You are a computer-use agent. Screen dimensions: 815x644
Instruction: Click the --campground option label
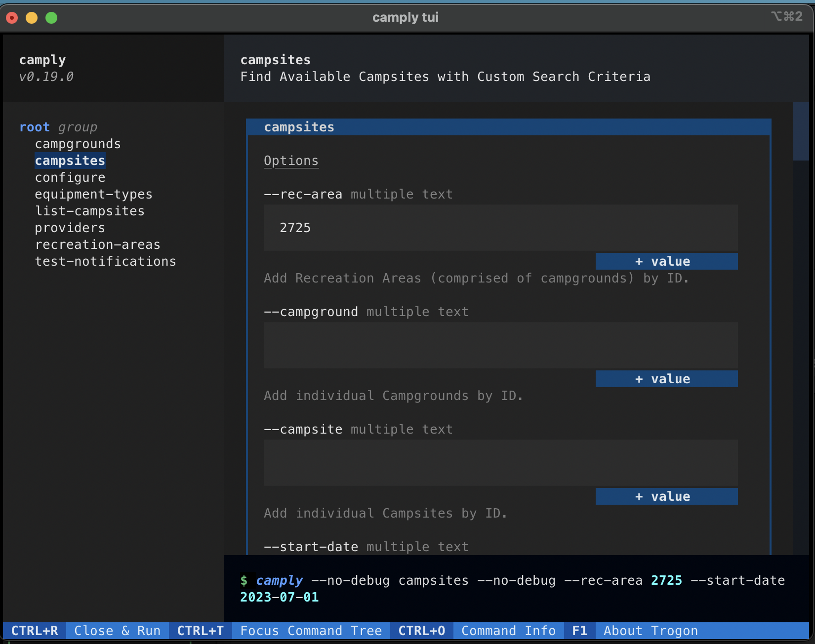pos(311,312)
